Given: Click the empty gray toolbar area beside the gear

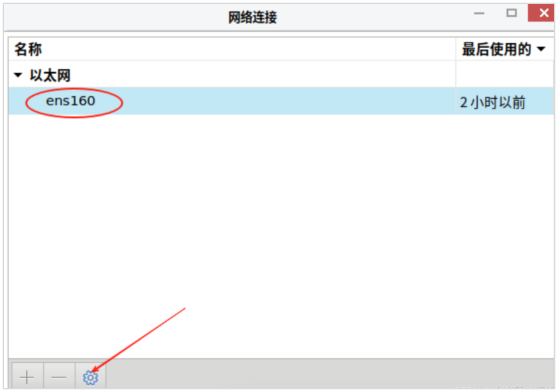Looking at the screenshot, I should [330, 374].
